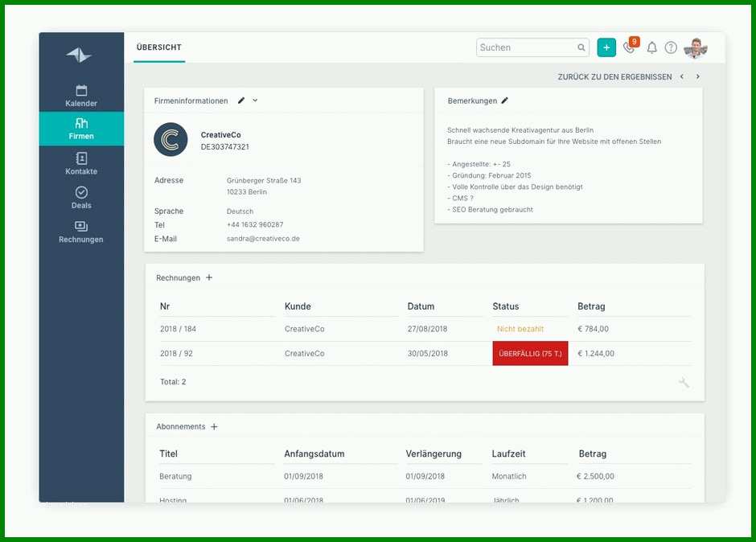
Task: Select Firmen in the sidebar menu
Action: [x=81, y=129]
